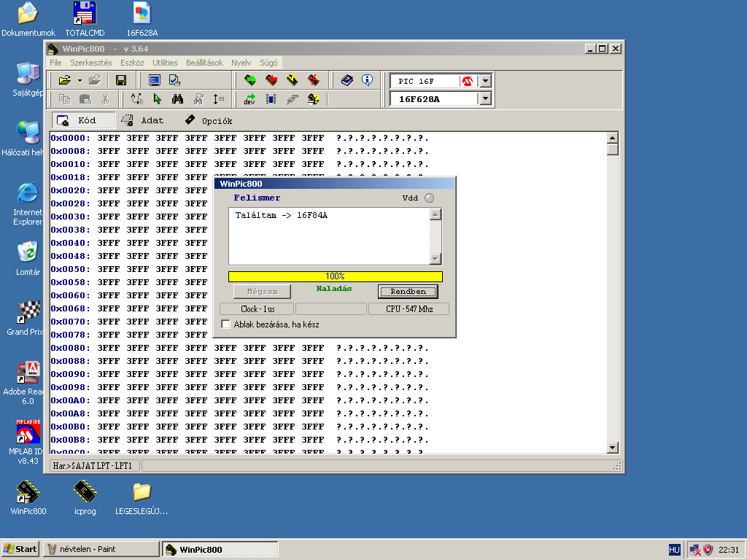This screenshot has width=747, height=560.
Task: Click the 'Találtam -> 16F84A' result line
Action: pyautogui.click(x=282, y=215)
